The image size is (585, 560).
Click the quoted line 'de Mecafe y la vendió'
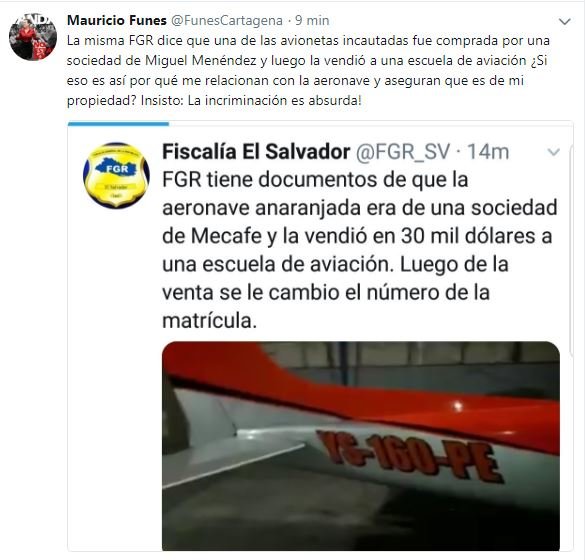pyautogui.click(x=357, y=236)
